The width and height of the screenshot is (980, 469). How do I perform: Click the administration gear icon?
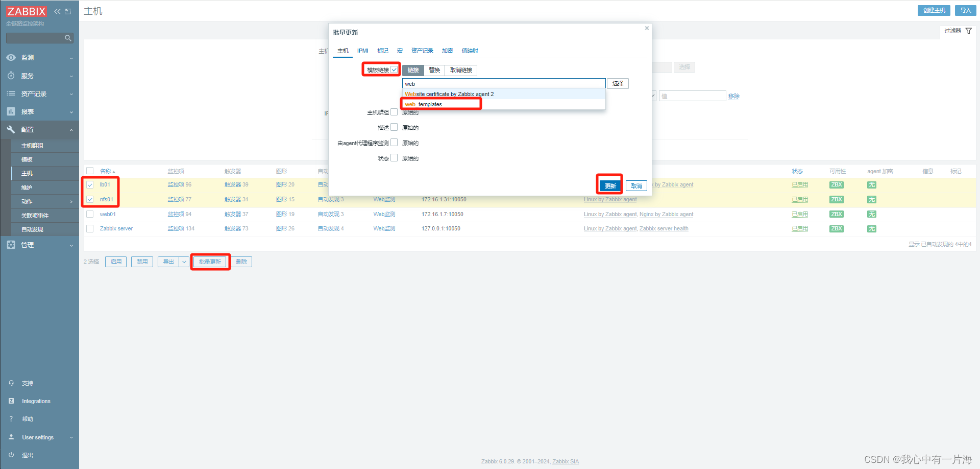(x=11, y=245)
